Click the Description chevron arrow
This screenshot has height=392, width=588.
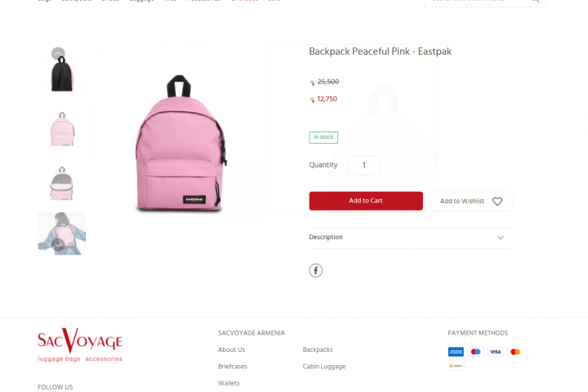click(501, 238)
